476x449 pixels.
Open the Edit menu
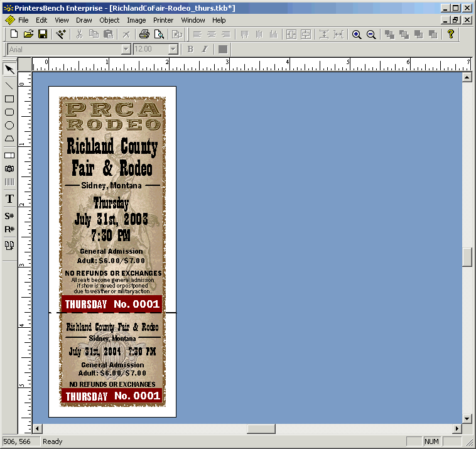point(41,20)
